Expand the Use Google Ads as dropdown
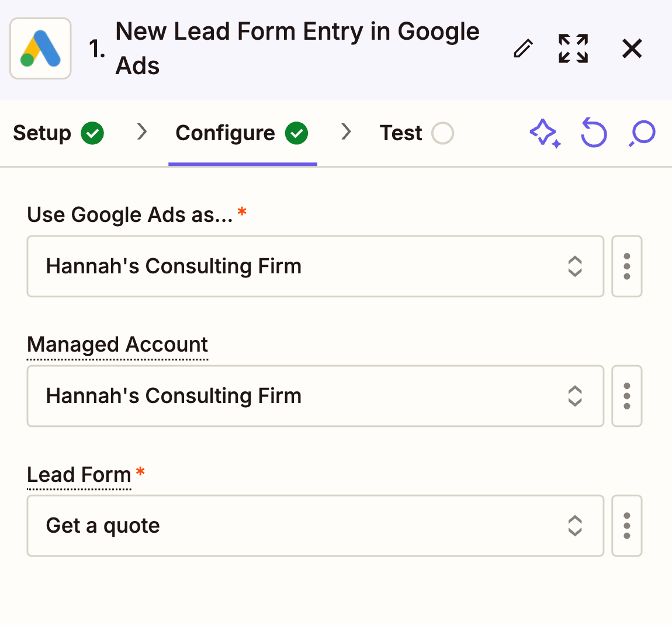 tap(315, 266)
